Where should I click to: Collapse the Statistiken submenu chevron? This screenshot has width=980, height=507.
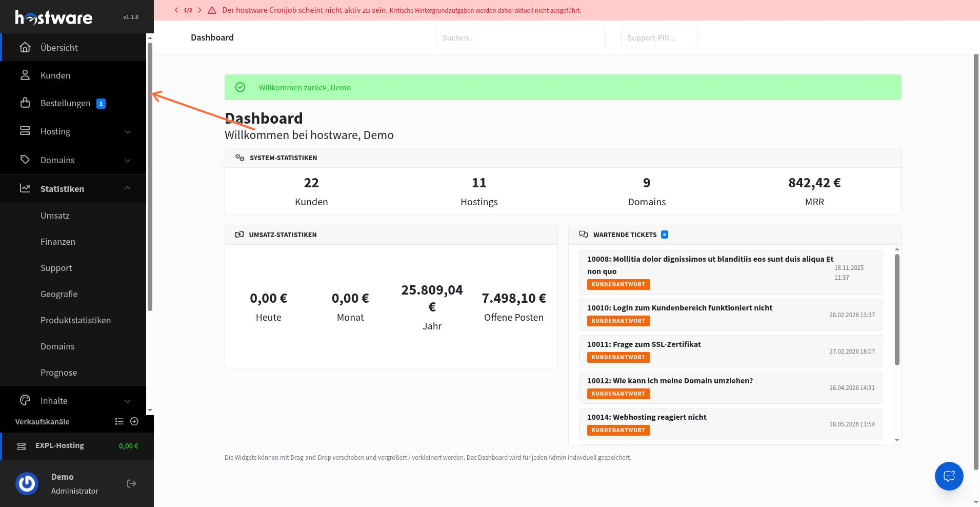click(x=128, y=188)
